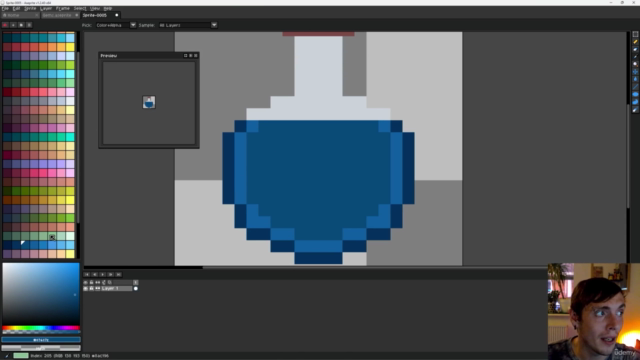Select the Eraser tool
The width and height of the screenshot is (640, 360).
click(635, 49)
